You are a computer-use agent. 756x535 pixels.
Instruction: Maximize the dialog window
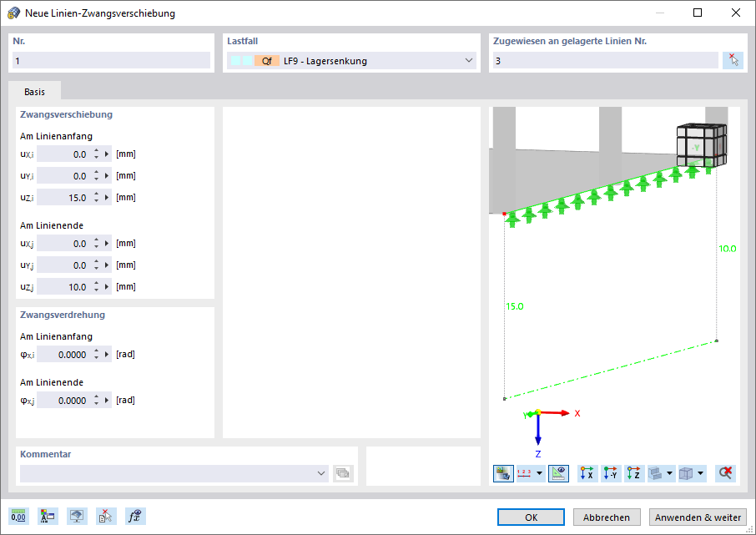coord(698,13)
